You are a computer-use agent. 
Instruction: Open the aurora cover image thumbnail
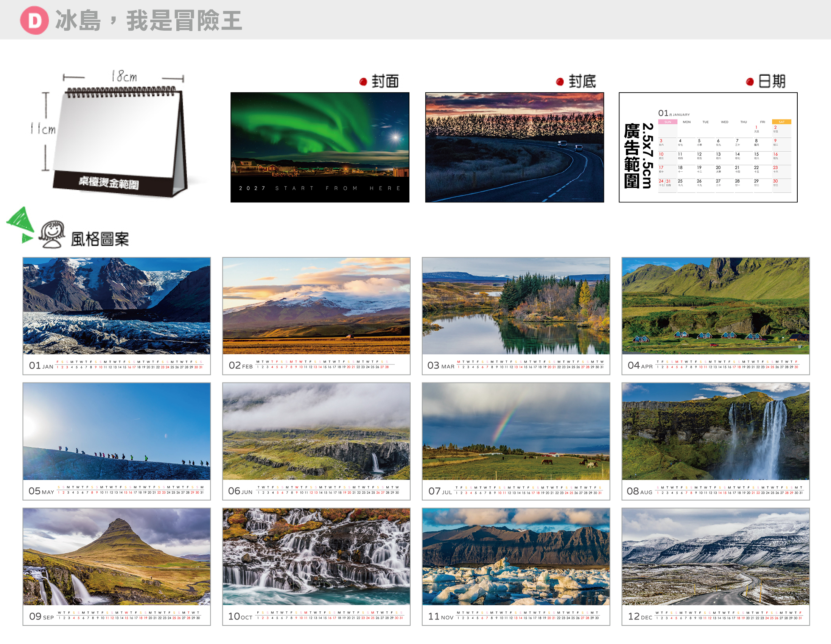coord(320,147)
